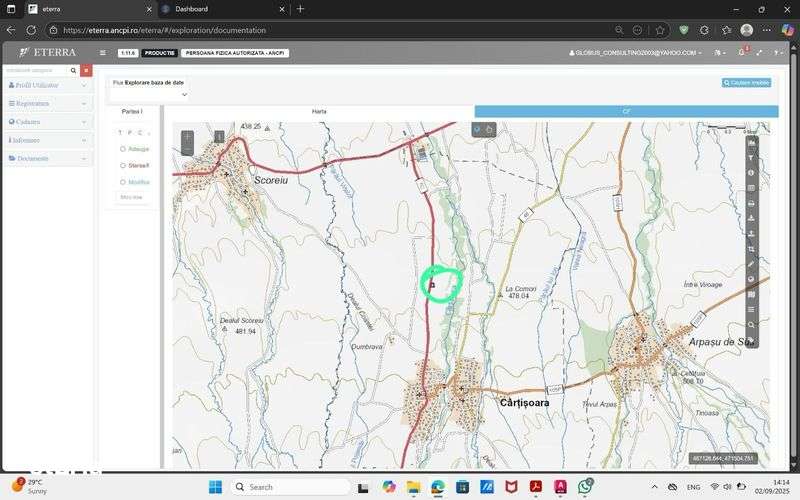Select the Modifica radio button
Viewport: 800px width, 500px height.
122,182
